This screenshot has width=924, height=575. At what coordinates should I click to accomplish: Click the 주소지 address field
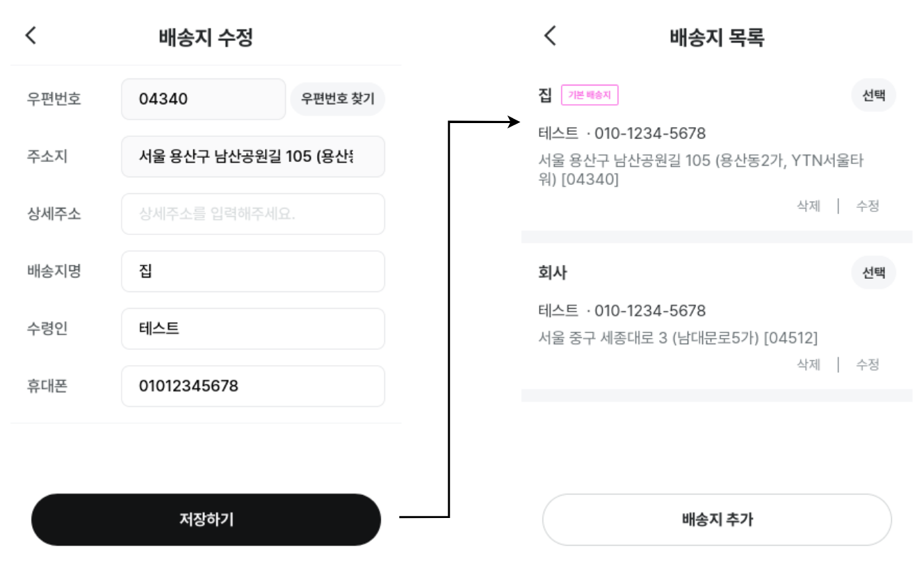[253, 156]
